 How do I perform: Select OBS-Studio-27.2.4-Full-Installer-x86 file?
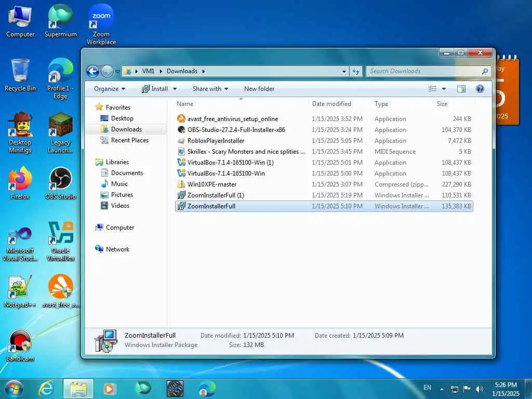[324, 129]
